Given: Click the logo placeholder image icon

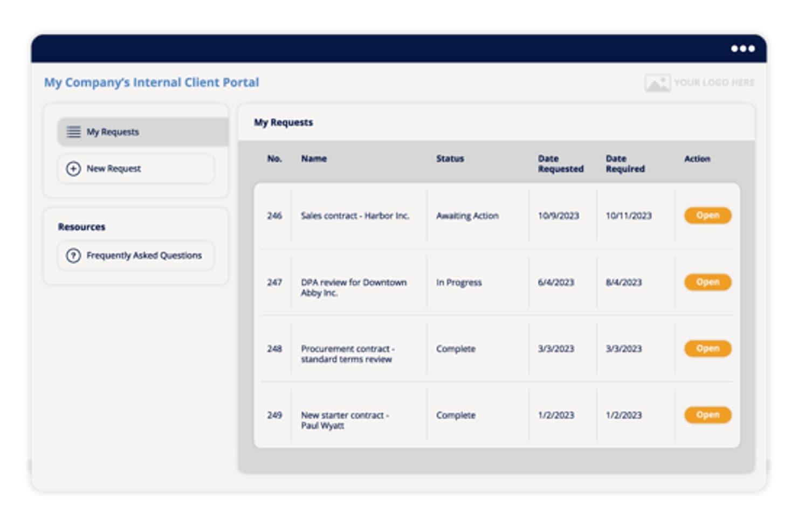Looking at the screenshot, I should point(657,82).
